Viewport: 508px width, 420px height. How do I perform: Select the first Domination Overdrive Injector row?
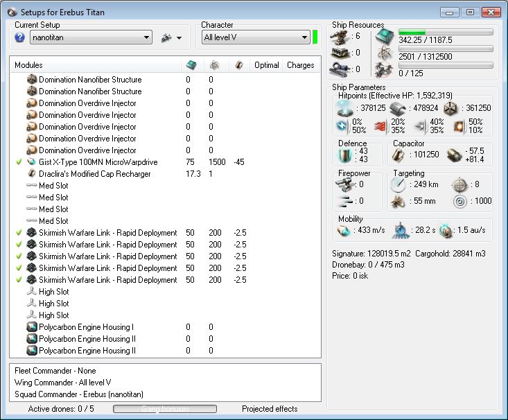(165, 103)
